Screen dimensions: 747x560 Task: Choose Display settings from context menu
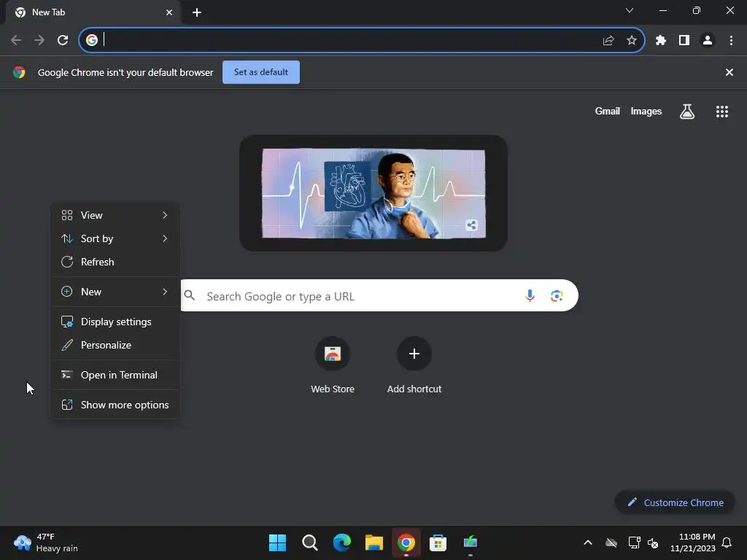coord(115,322)
